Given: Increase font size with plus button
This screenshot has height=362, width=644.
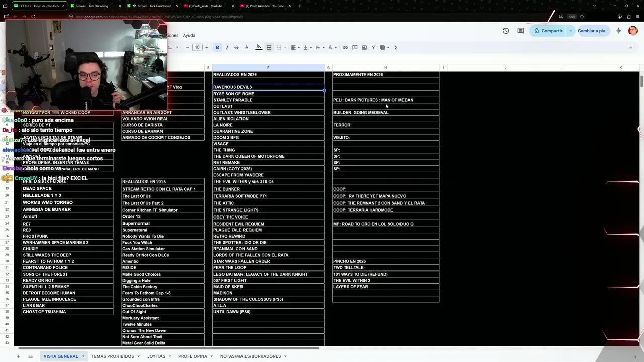Looking at the screenshot, I should tap(207, 47).
